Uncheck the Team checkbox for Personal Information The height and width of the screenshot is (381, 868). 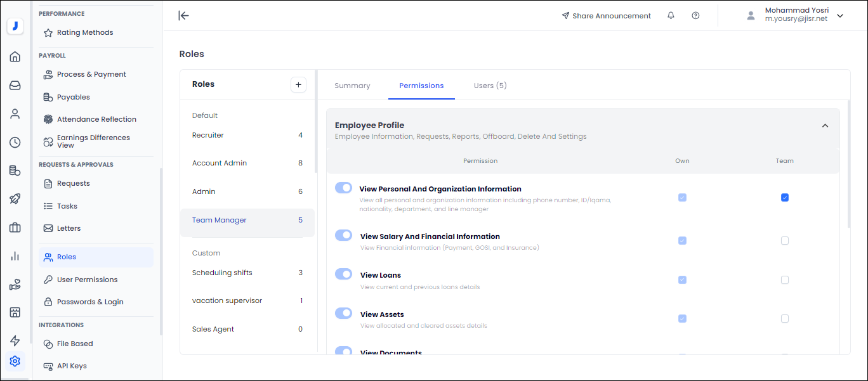click(x=785, y=197)
